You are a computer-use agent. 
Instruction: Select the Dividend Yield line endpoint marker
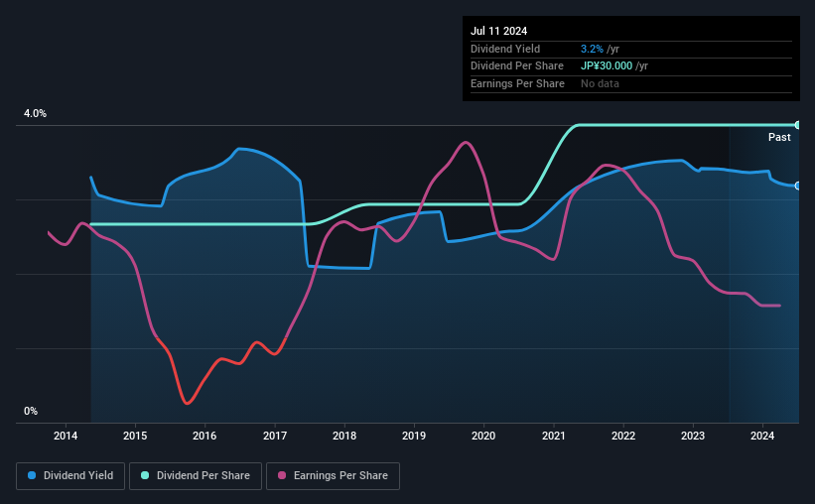(x=798, y=186)
